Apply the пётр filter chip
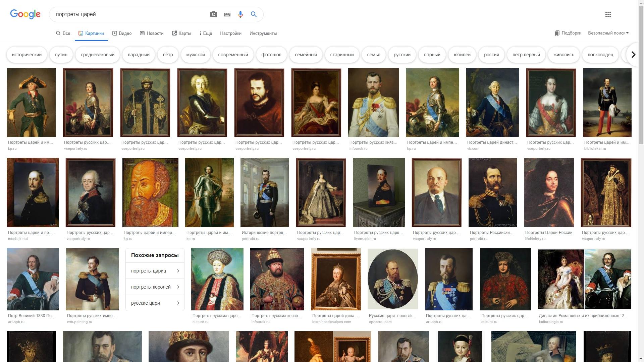This screenshot has width=644, height=362. (x=168, y=55)
